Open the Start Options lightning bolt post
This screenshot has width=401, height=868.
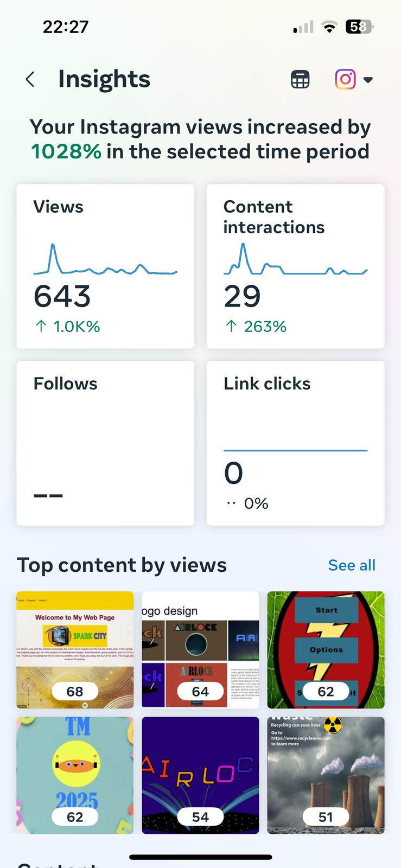click(326, 649)
